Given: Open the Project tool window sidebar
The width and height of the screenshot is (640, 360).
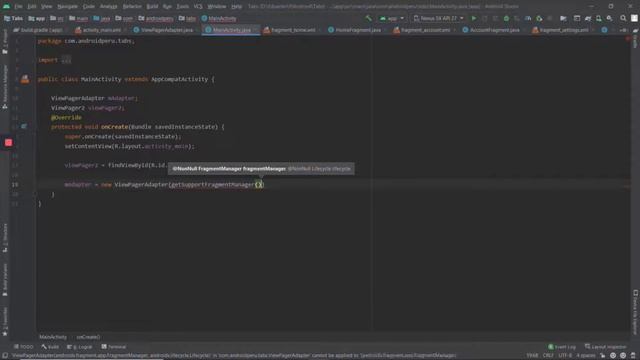Looking at the screenshot, I should [5, 42].
